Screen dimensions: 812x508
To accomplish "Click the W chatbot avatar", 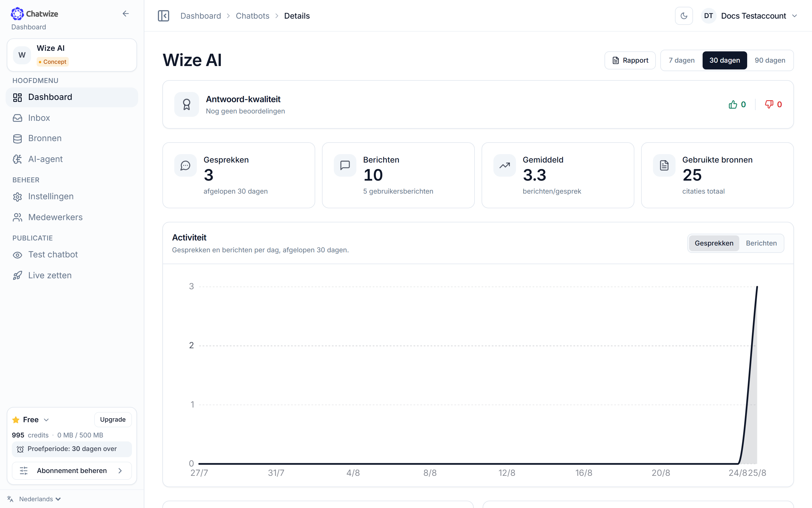I will [22, 55].
